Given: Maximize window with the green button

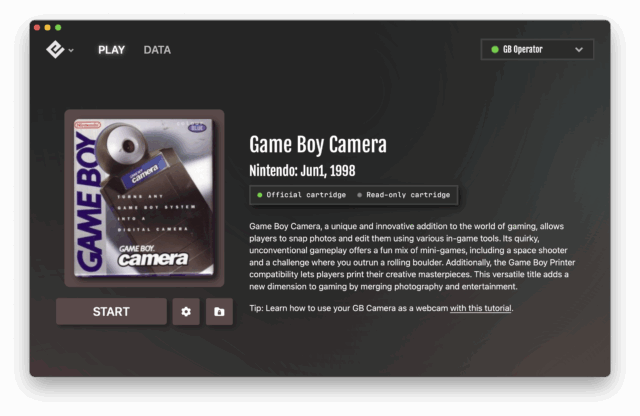Looking at the screenshot, I should [58, 27].
